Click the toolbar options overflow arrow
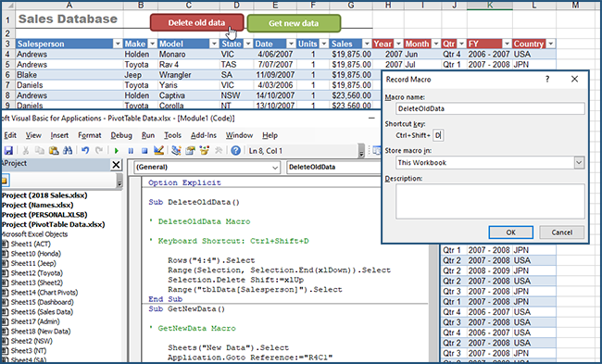This screenshot has height=364, width=602. click(361, 151)
